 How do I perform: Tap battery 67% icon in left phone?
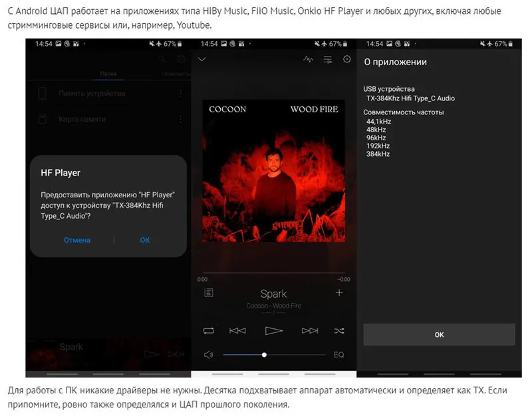click(180, 44)
